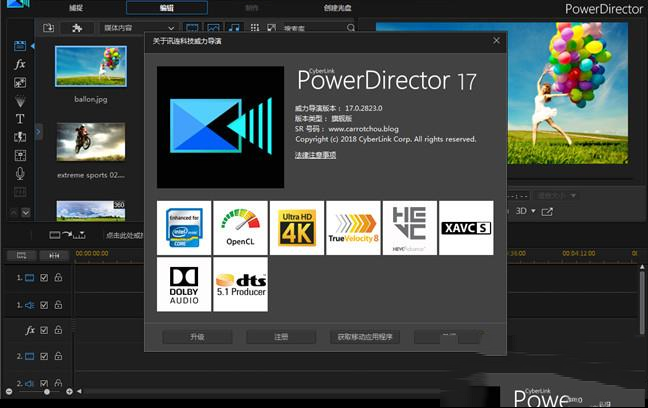Close the About PowerDirector dialog

pos(496,41)
